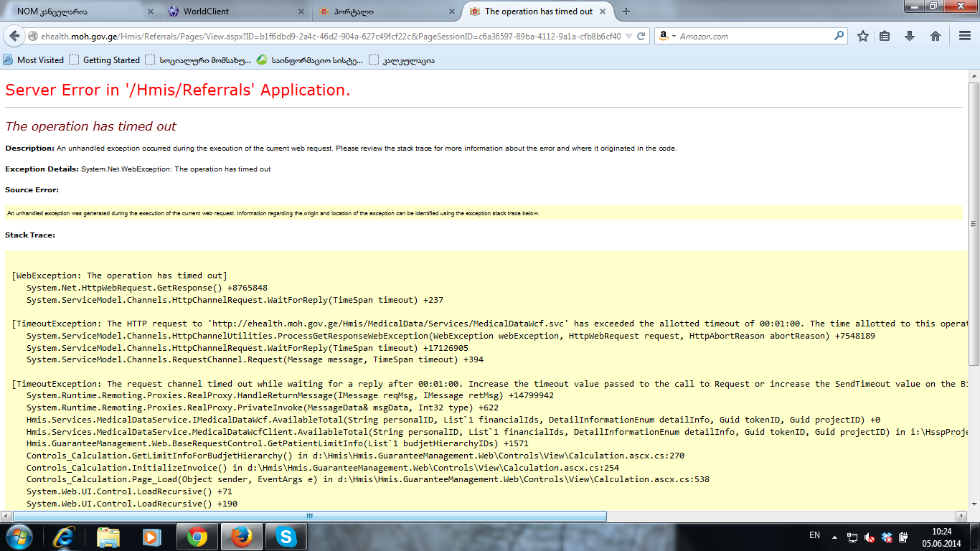Toggle the muted volume icon in system tray
980x551 pixels.
(x=870, y=537)
